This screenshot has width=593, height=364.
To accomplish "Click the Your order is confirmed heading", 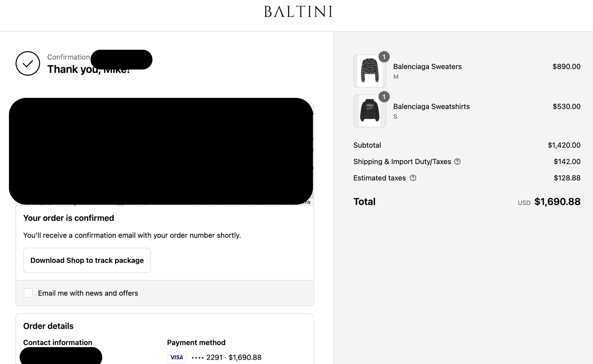I will (69, 218).
